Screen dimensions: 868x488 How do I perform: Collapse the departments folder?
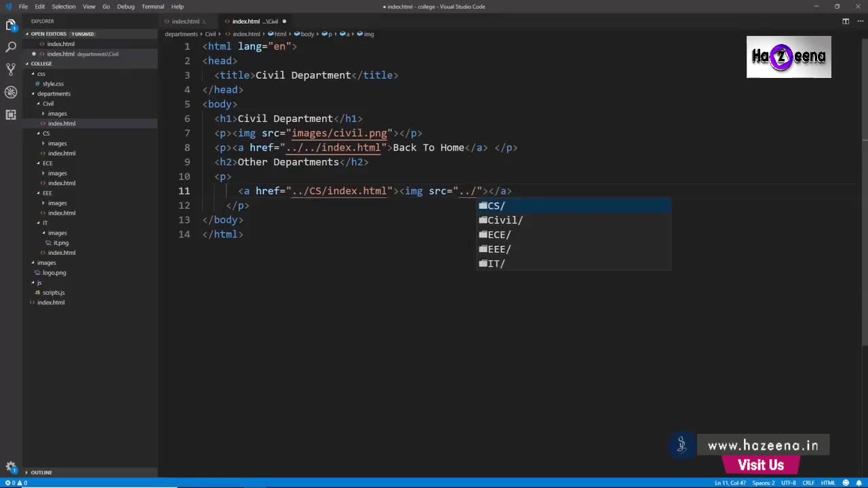(53, 94)
